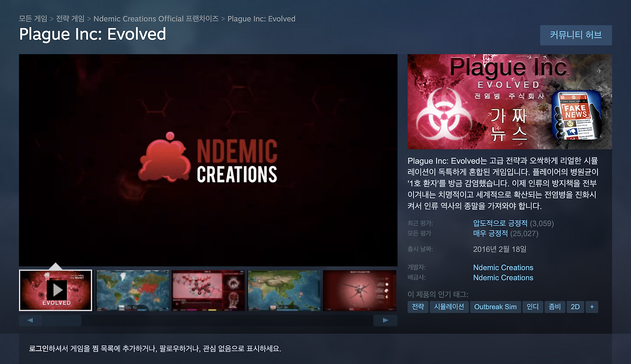The image size is (631, 364).
Task: Select the Outbreak Sim tag
Action: pyautogui.click(x=495, y=307)
